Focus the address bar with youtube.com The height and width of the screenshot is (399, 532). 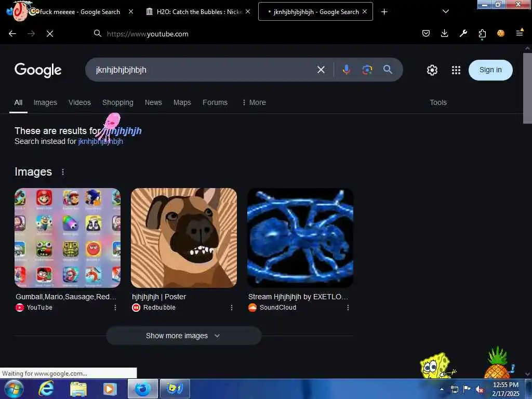click(x=251, y=34)
